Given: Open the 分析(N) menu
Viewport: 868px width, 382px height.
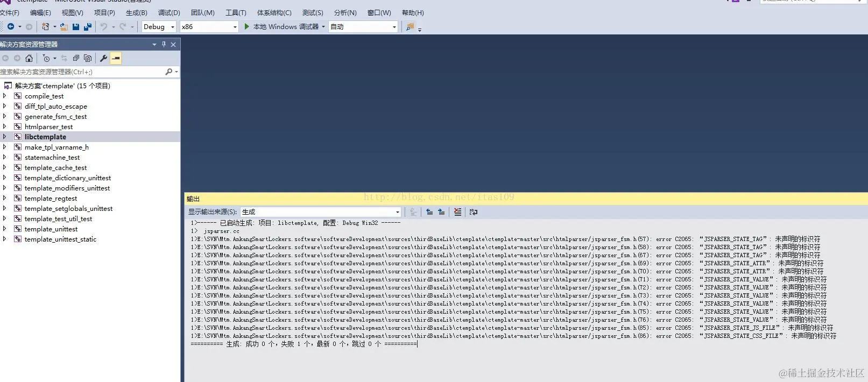Looking at the screenshot, I should click(345, 12).
